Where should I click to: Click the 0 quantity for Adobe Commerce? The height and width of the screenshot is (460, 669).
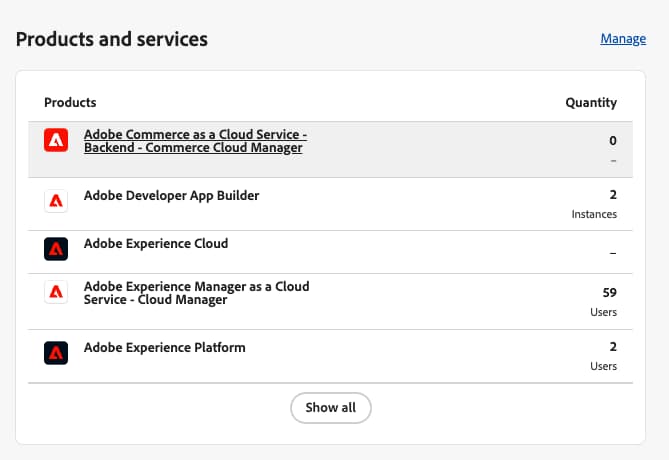pos(612,141)
